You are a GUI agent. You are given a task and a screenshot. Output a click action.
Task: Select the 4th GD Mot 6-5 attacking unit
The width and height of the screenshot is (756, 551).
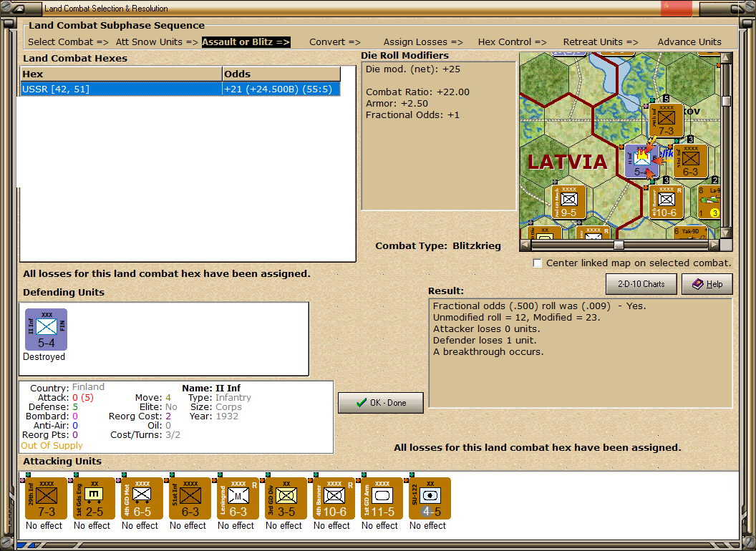point(142,499)
